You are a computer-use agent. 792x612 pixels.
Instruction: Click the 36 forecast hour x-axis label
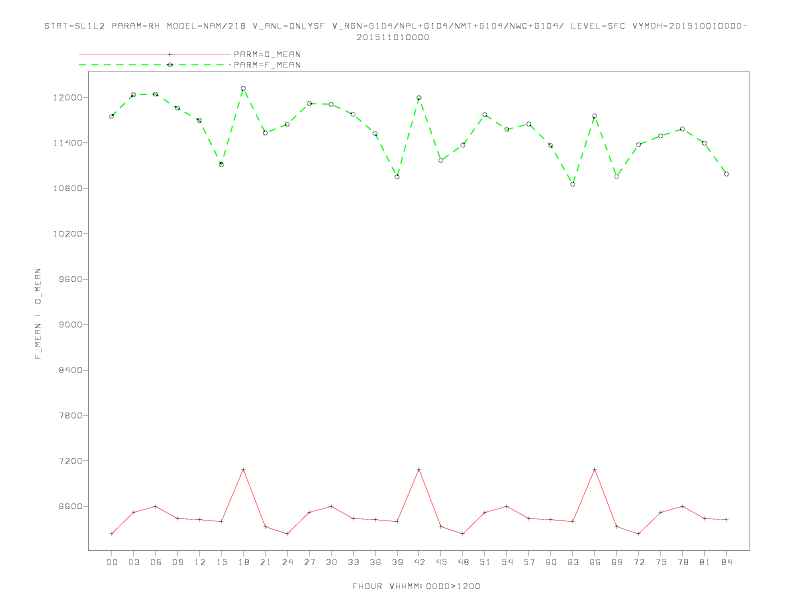pos(375,562)
